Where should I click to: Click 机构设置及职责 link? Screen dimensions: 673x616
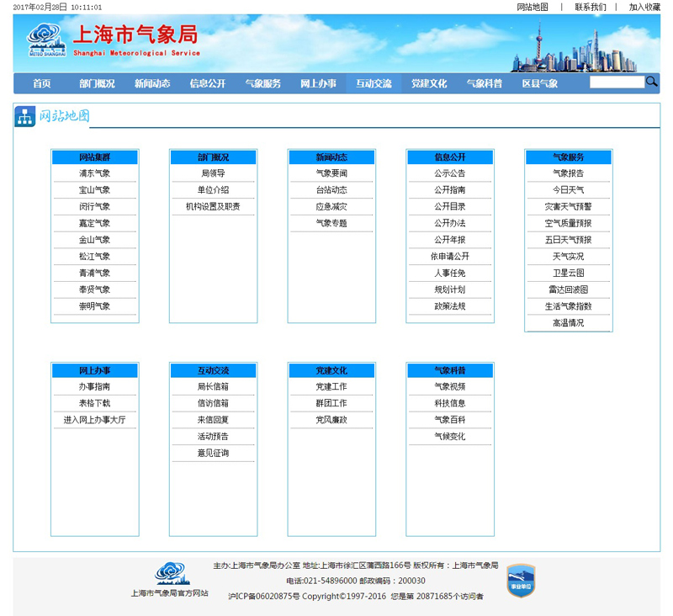coord(214,206)
